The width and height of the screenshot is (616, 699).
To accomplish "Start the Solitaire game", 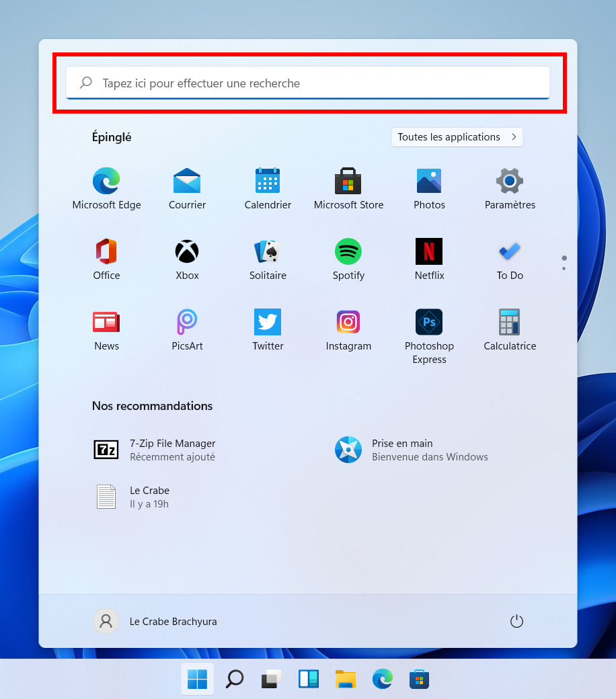I will click(x=268, y=259).
